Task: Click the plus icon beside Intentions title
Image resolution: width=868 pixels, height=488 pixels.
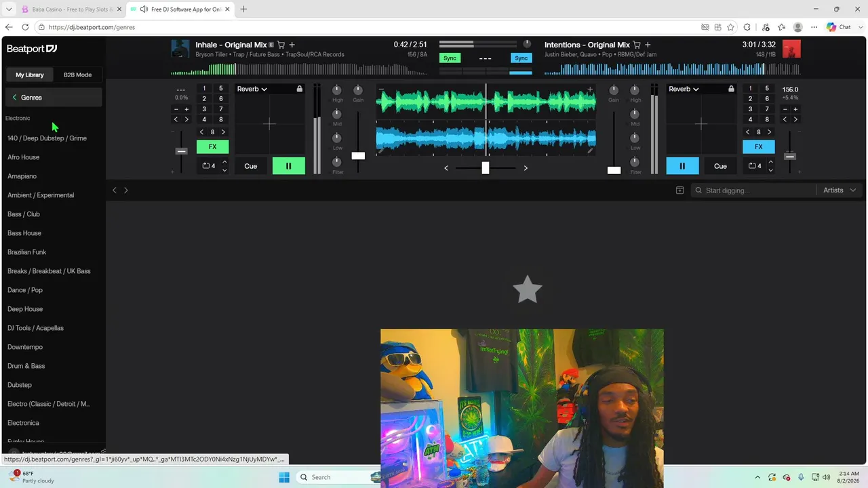Action: pos(648,45)
